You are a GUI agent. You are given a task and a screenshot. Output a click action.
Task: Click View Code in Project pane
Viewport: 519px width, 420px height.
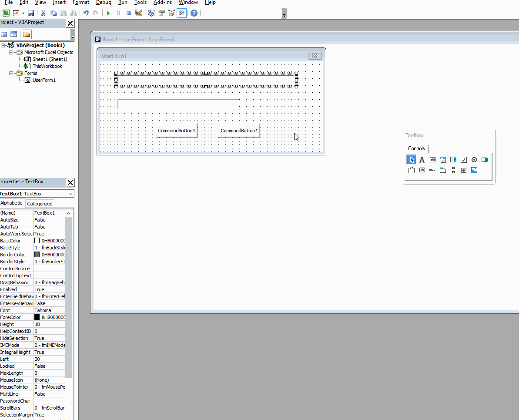tap(4, 34)
